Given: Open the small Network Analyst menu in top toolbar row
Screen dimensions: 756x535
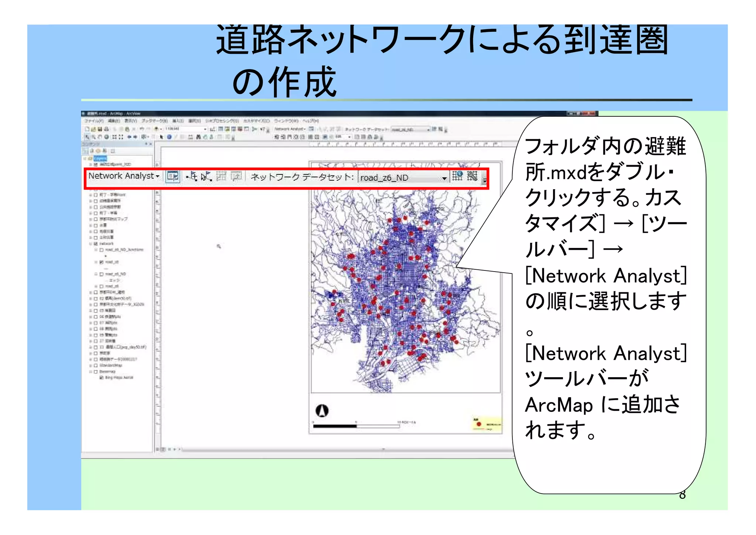Looking at the screenshot, I should 290,129.
